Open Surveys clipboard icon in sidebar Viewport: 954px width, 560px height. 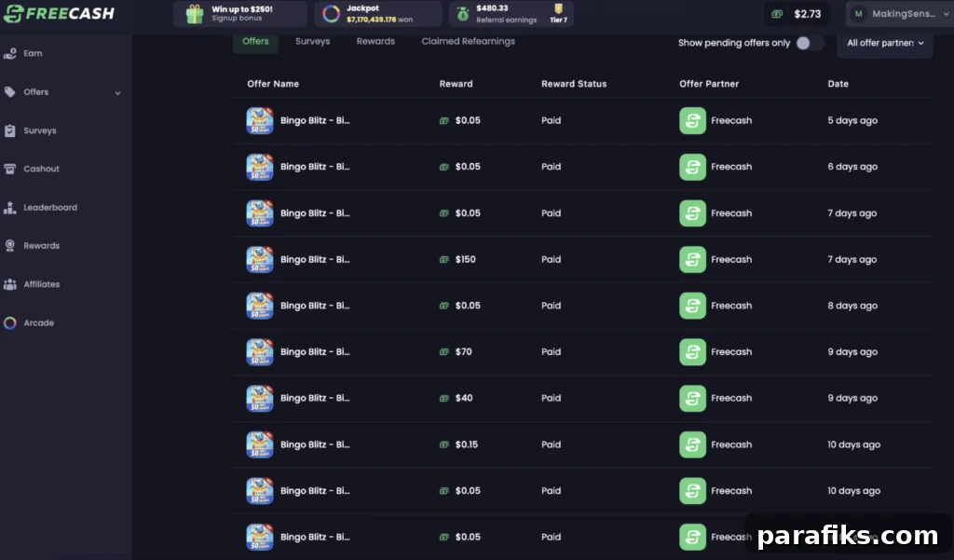[x=9, y=130]
